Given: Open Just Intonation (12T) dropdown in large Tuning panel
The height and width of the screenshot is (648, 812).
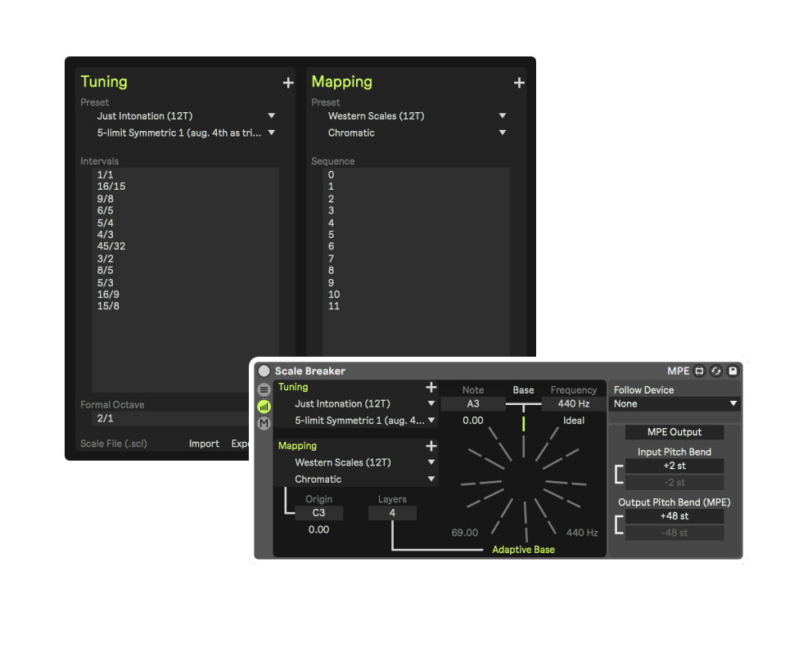Looking at the screenshot, I should [186, 116].
